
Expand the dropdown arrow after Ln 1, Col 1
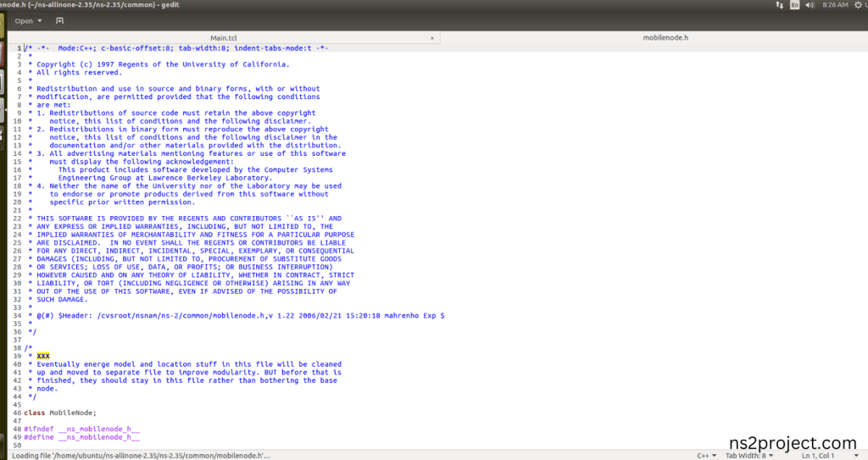858,456
